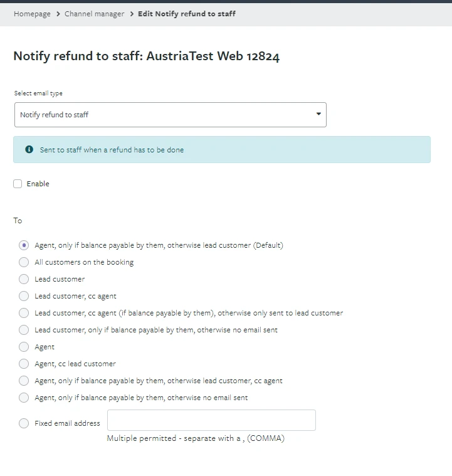Viewport: 452px width, 476px height.
Task: Choose Agent, cc lead customer option
Action: 24,364
